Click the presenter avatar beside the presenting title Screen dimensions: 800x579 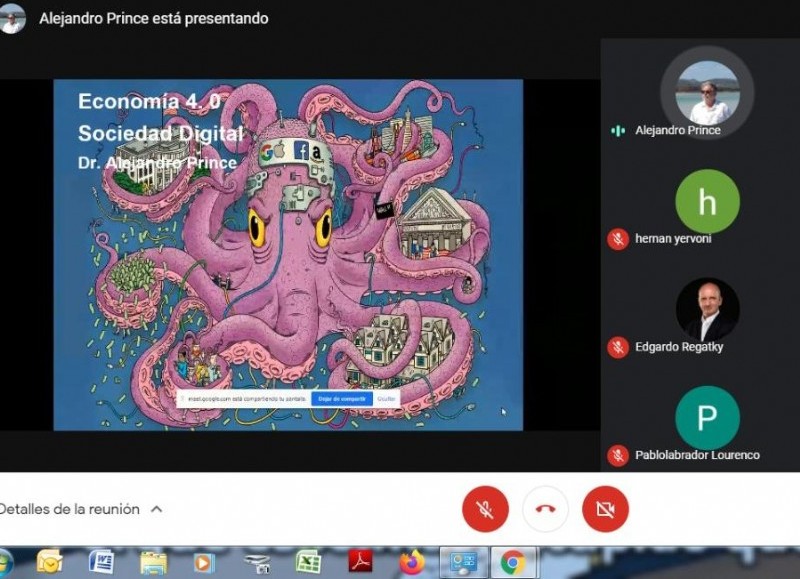(11, 18)
